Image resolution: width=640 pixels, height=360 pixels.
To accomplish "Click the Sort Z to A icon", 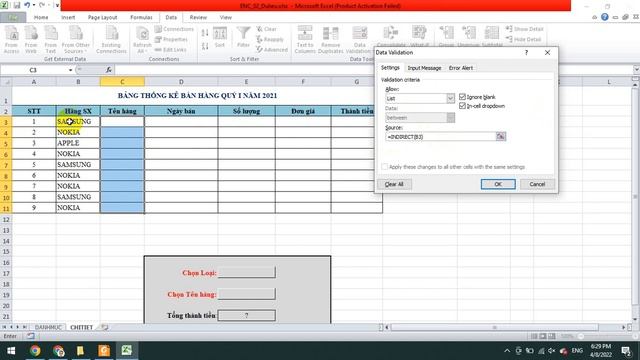I will [205, 46].
